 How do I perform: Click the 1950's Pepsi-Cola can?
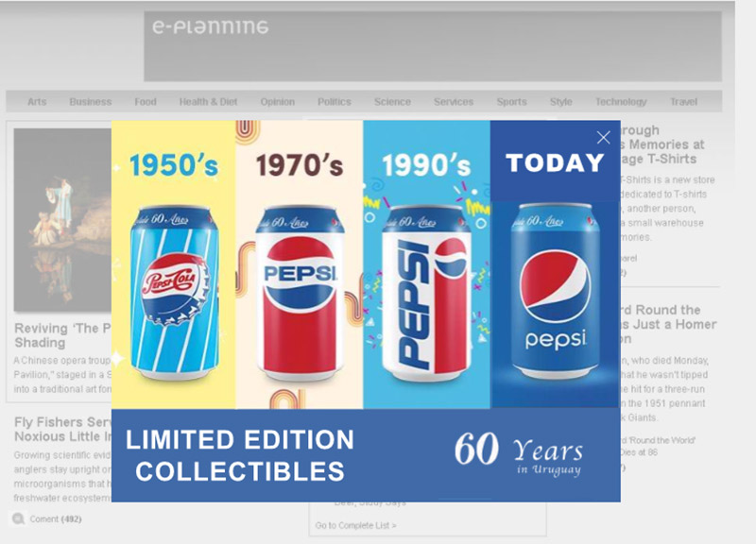pos(175,293)
